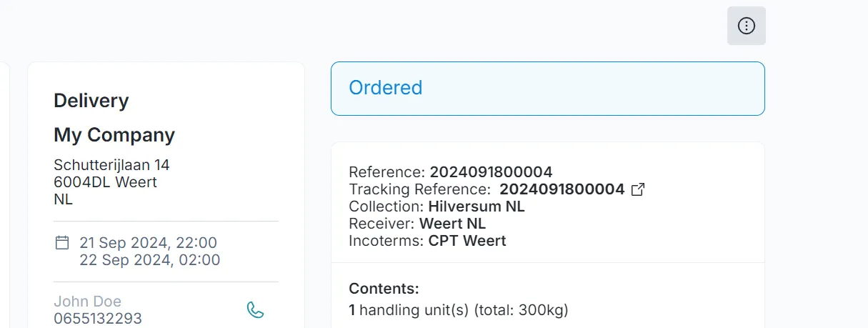Click My Company name

pyautogui.click(x=114, y=135)
